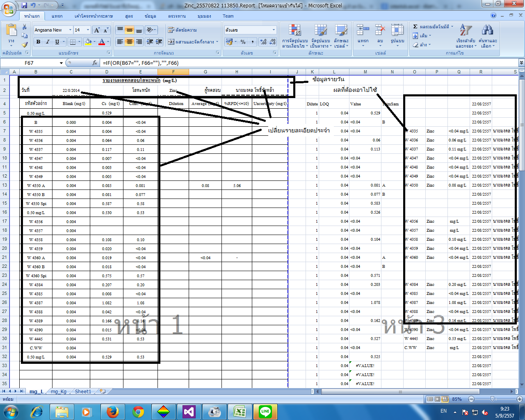Viewport: 525px width, 420px height.
Task: Click the Windows Start button
Action: [x=10, y=411]
